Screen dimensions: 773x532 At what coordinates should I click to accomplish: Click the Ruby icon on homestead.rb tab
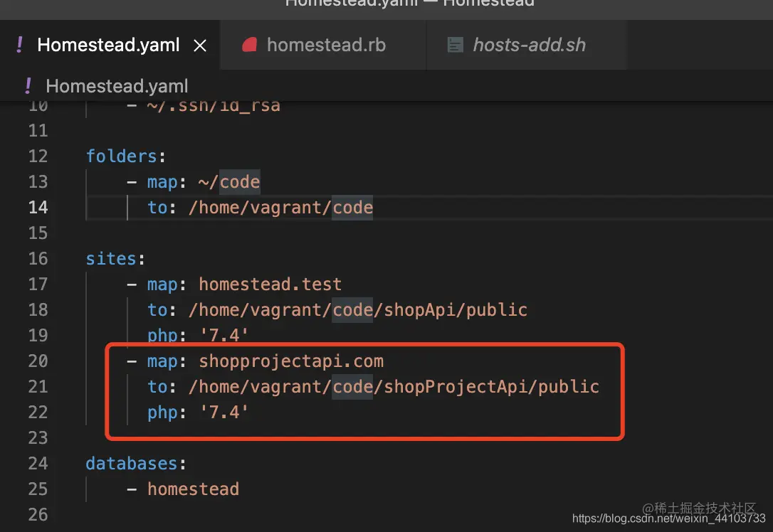(249, 45)
